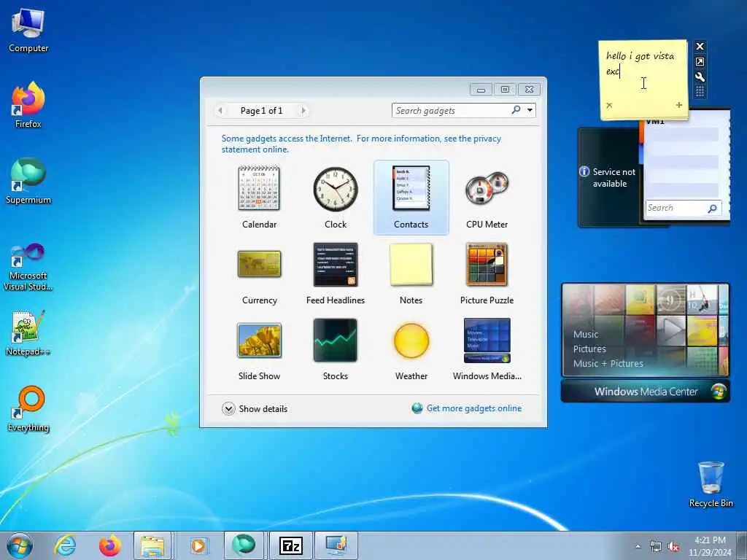Viewport: 747px width, 560px height.
Task: Open sticky note gadget options wrench
Action: coord(700,77)
